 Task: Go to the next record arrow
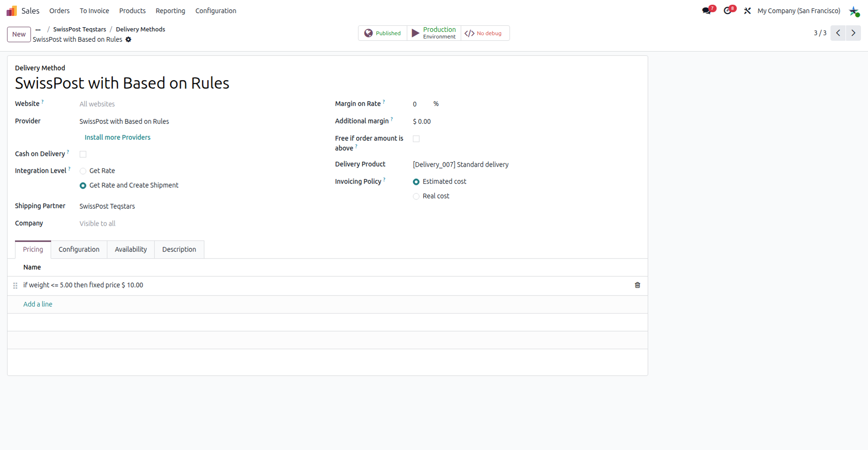pyautogui.click(x=853, y=33)
